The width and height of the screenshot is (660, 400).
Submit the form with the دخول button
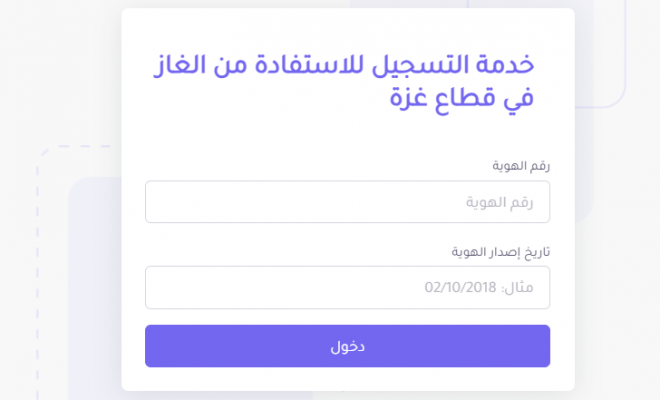347,346
